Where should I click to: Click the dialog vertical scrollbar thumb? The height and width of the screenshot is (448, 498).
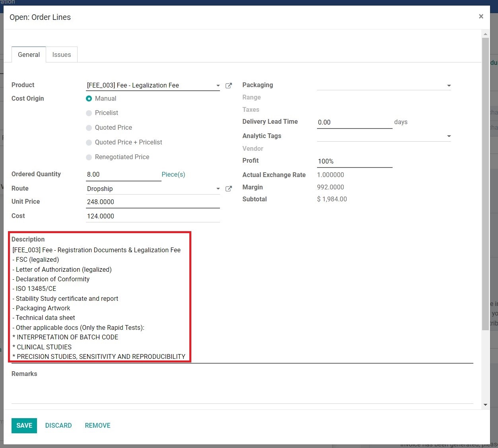[x=485, y=184]
